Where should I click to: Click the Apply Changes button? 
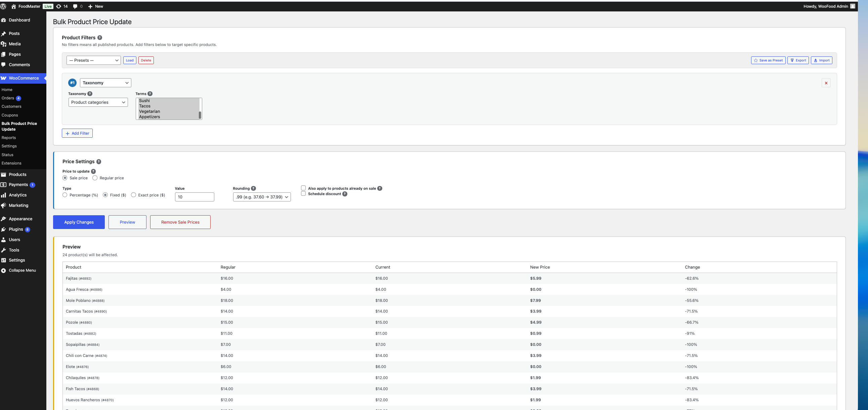(79, 222)
